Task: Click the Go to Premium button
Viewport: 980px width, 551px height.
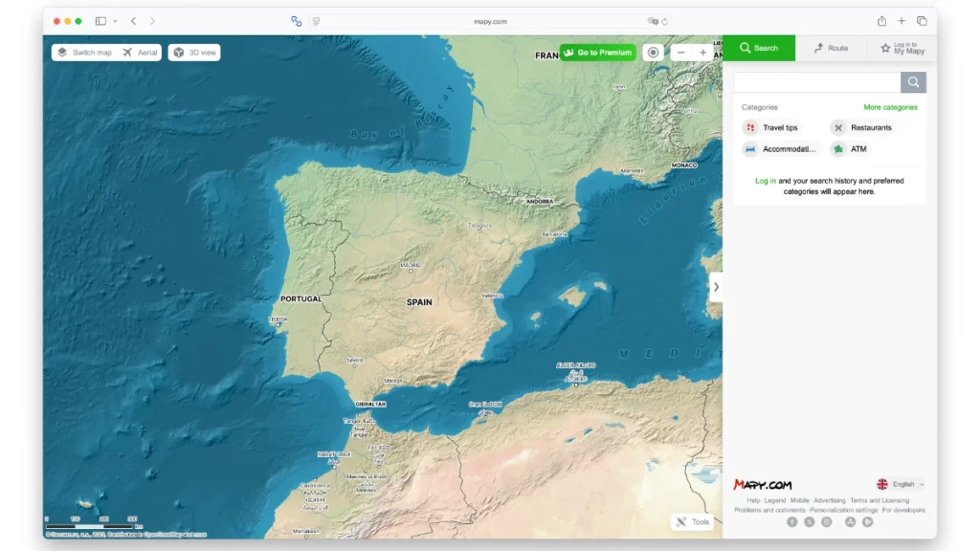Action: coord(597,53)
